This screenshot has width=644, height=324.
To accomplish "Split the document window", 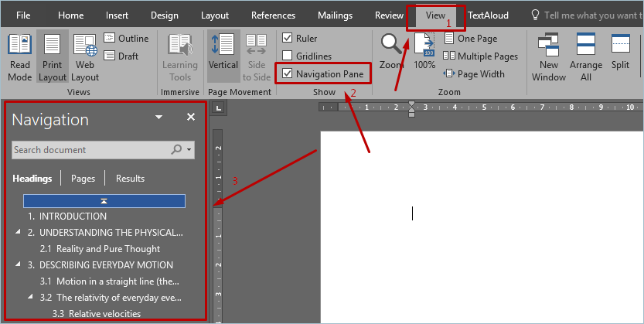I will (620, 53).
